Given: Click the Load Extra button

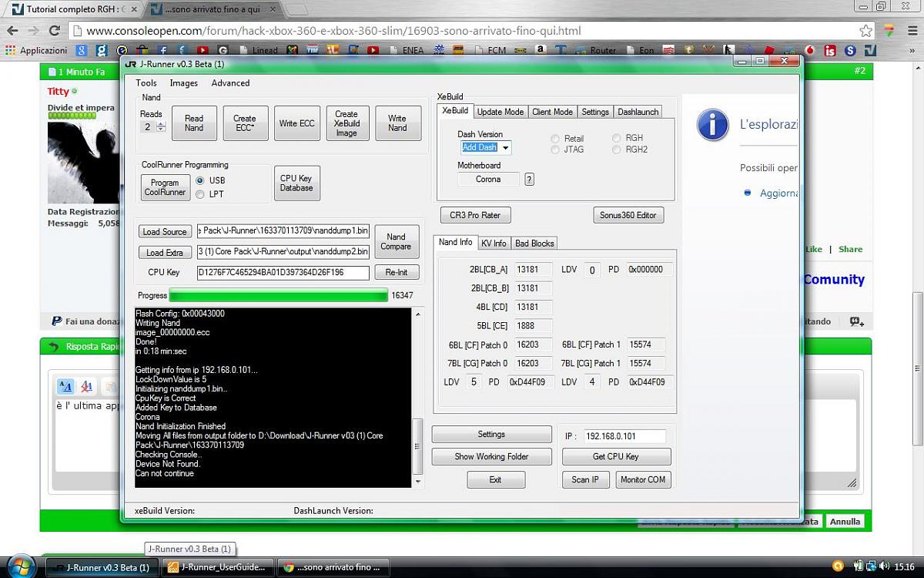Looking at the screenshot, I should point(165,253).
